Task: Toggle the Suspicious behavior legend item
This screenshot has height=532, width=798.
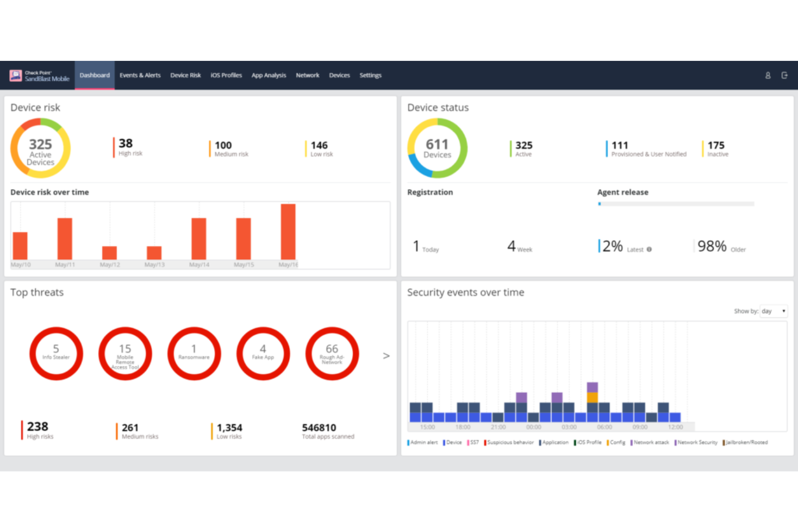Action: (510, 443)
